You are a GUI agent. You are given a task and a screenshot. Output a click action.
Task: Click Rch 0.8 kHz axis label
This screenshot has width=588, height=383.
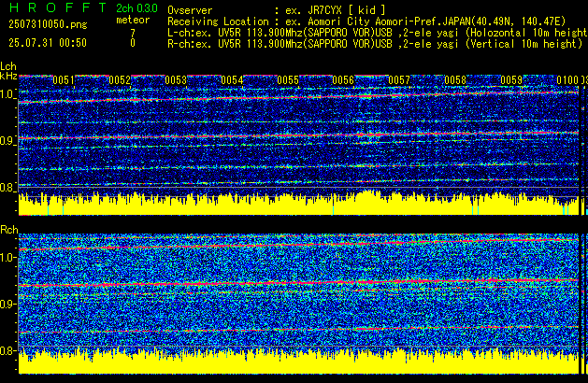click(7, 350)
